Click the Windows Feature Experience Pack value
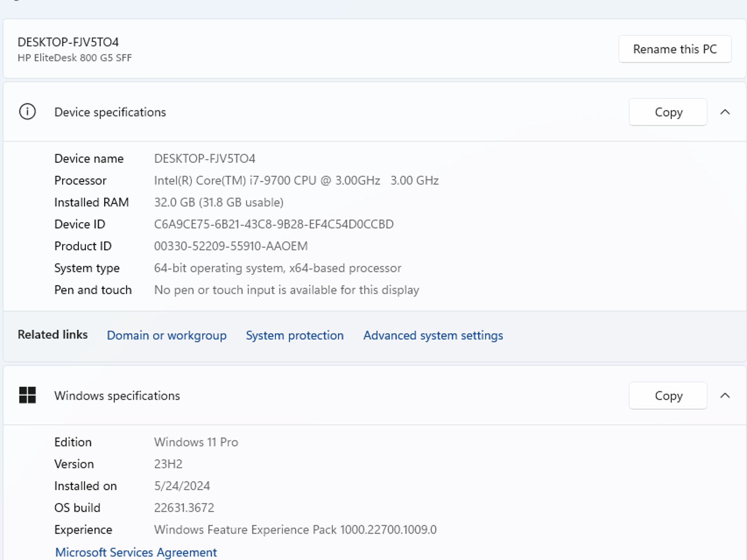This screenshot has height=560, width=747. (x=295, y=530)
